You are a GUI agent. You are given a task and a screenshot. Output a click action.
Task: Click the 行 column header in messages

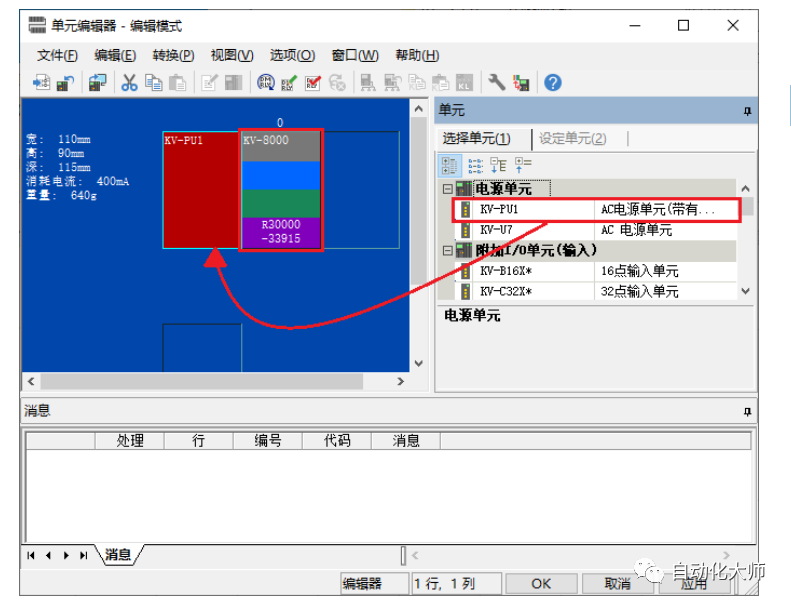[x=199, y=441]
